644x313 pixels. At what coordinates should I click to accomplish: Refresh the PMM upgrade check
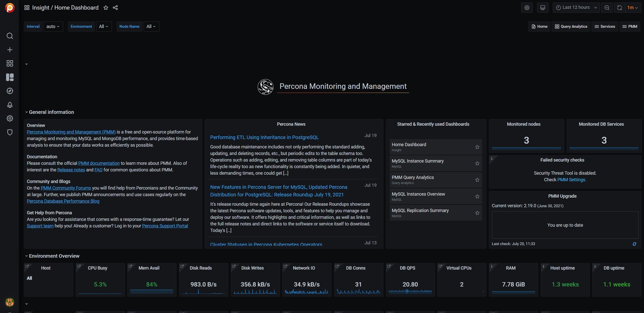[x=634, y=244]
